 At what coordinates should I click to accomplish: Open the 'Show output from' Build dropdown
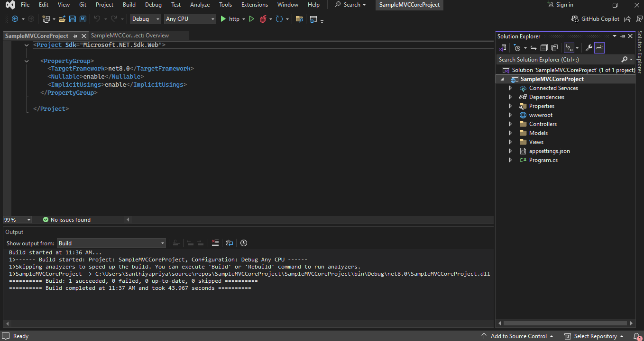[111, 243]
